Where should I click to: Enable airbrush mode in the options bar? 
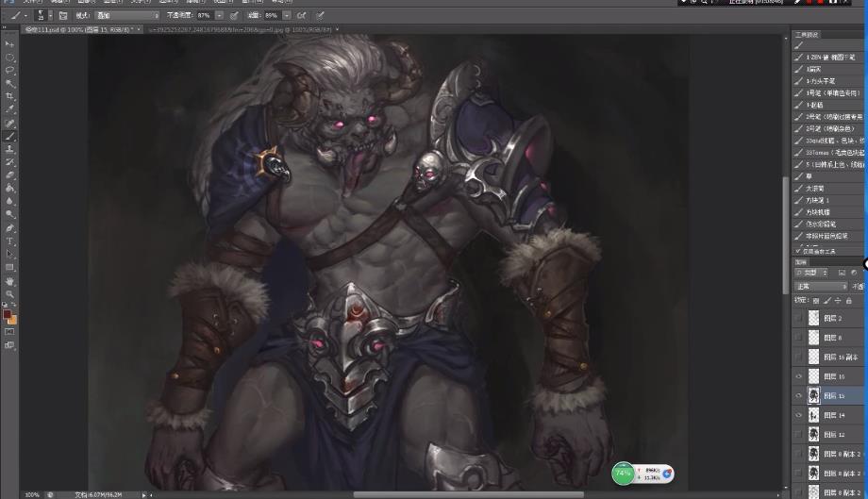click(x=302, y=15)
